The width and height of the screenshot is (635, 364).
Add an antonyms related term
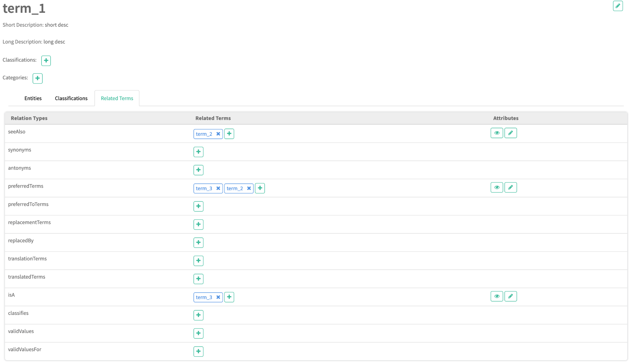[x=198, y=170]
